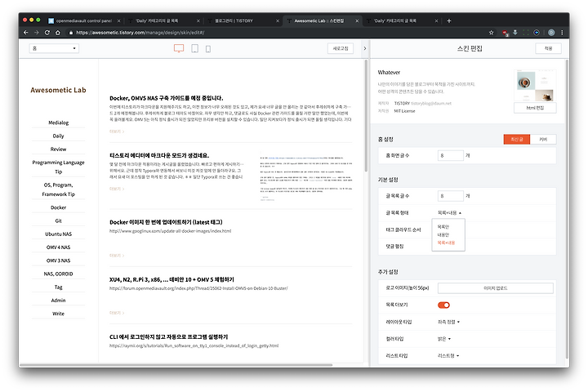This screenshot has height=392, width=588.
Task: Go back with the browser back arrow
Action: [26, 33]
